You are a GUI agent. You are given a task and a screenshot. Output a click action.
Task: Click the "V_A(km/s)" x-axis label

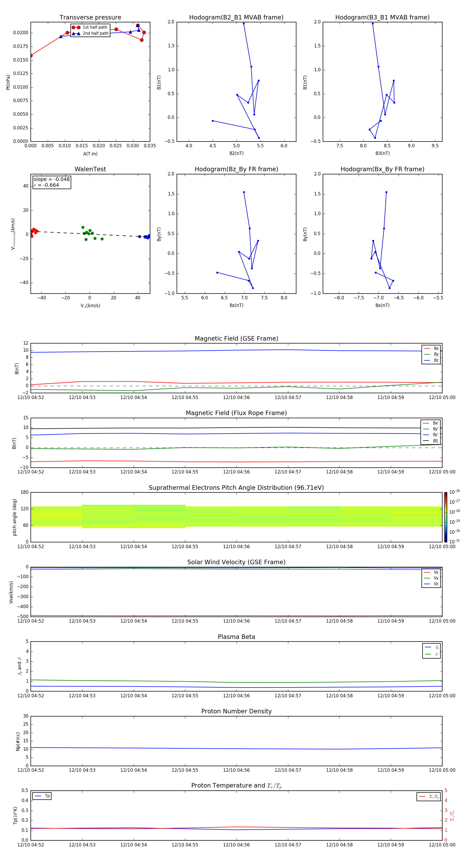pyautogui.click(x=90, y=306)
